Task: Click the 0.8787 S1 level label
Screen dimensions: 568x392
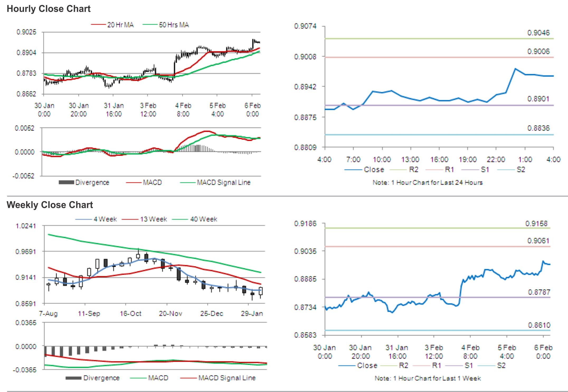Action: tap(539, 292)
